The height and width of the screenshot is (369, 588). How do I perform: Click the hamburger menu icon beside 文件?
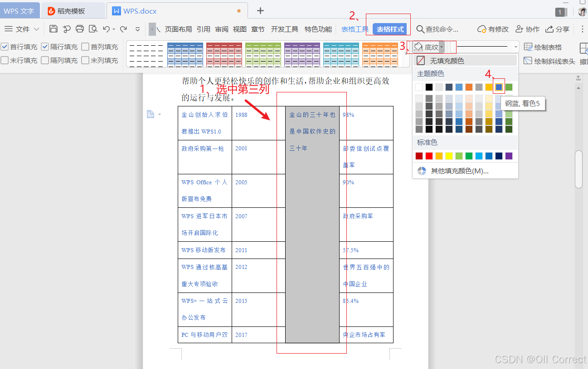tap(9, 29)
